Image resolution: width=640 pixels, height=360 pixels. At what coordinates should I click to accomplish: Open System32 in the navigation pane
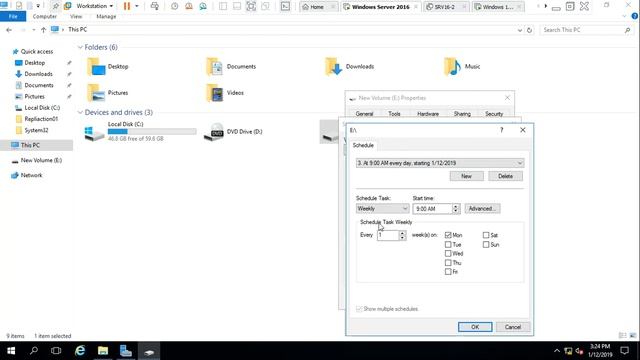36,130
